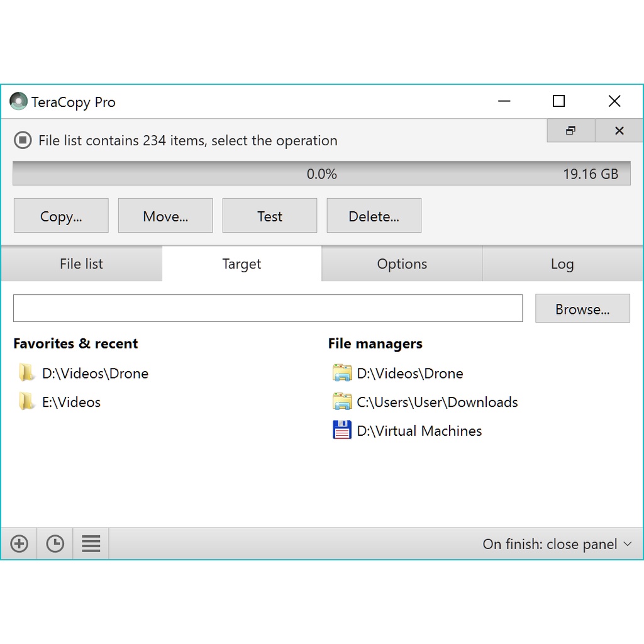Click the target path input field

click(268, 309)
